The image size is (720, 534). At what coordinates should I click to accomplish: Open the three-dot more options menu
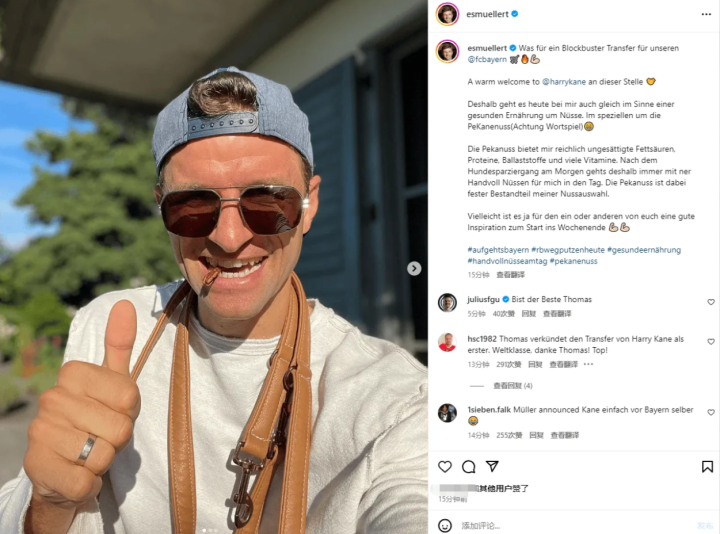706,14
